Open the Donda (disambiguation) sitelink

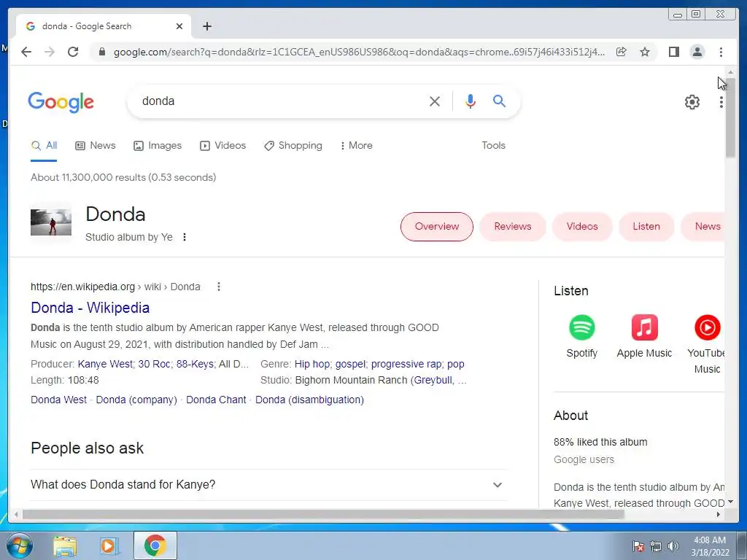[309, 400]
